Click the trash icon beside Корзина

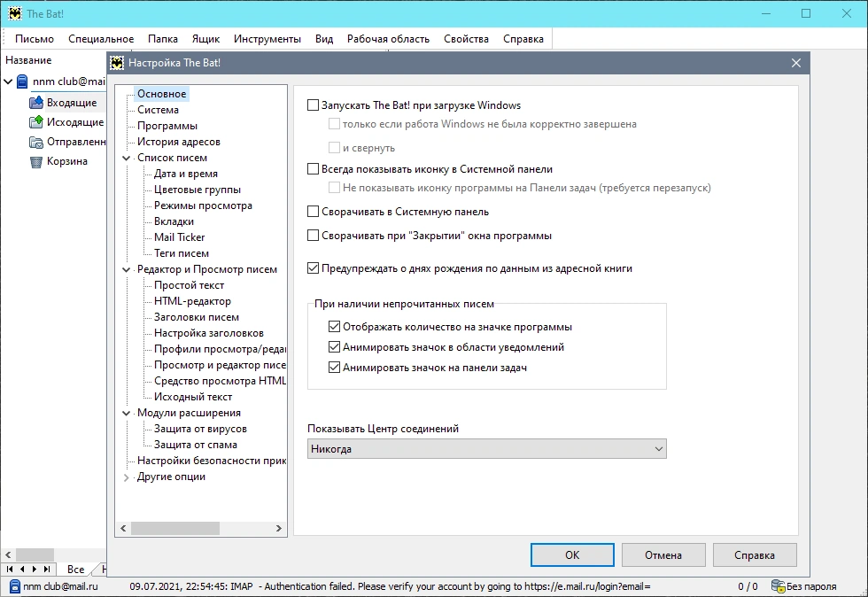[36, 162]
